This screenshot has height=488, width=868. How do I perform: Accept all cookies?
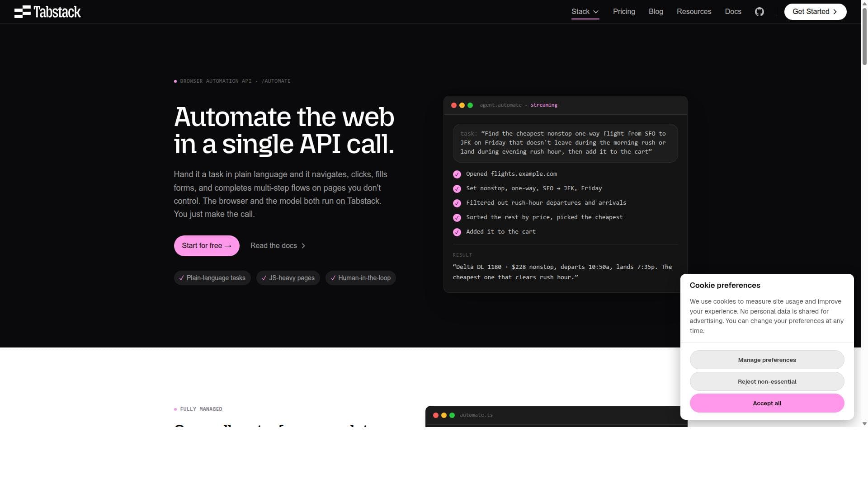click(767, 403)
